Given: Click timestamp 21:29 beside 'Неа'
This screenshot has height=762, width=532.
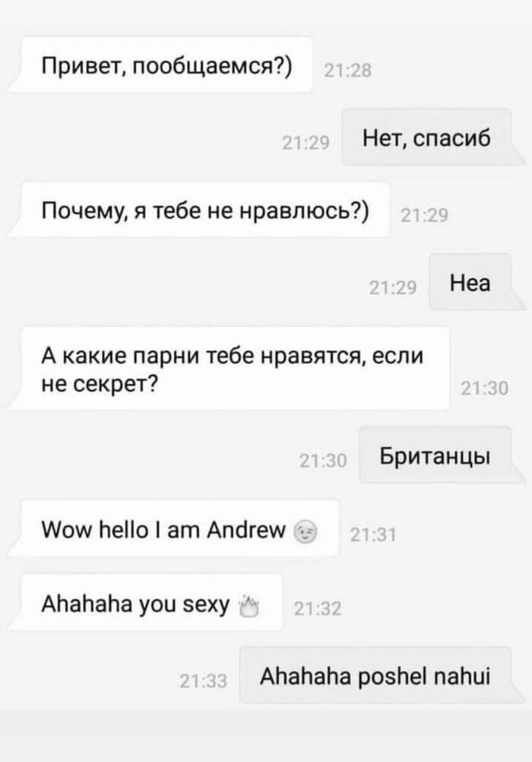Looking at the screenshot, I should [393, 287].
